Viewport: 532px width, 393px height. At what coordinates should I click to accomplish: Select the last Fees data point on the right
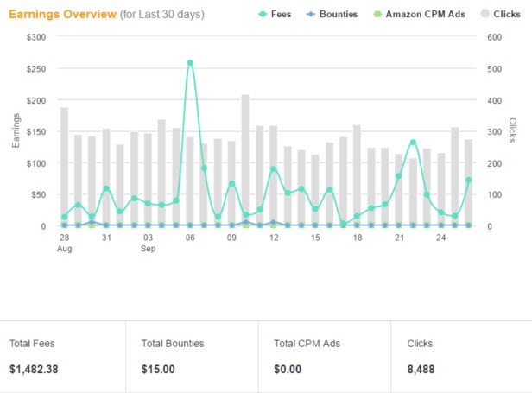click(469, 181)
